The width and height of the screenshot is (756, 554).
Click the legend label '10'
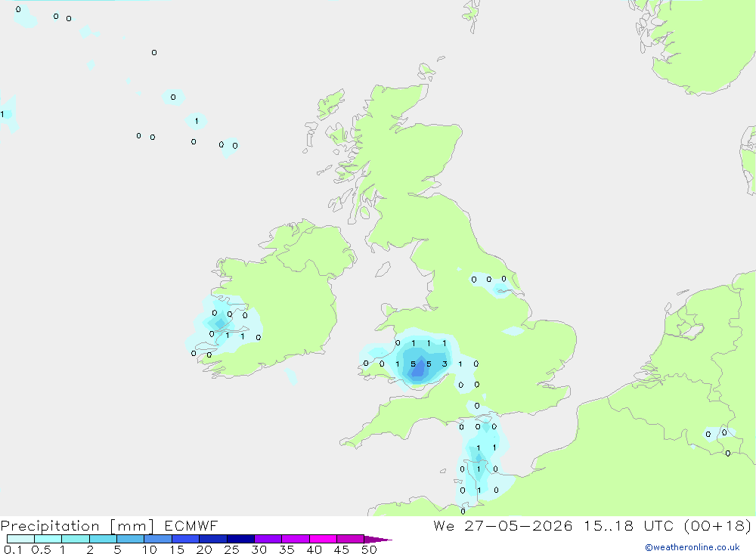coord(150,549)
